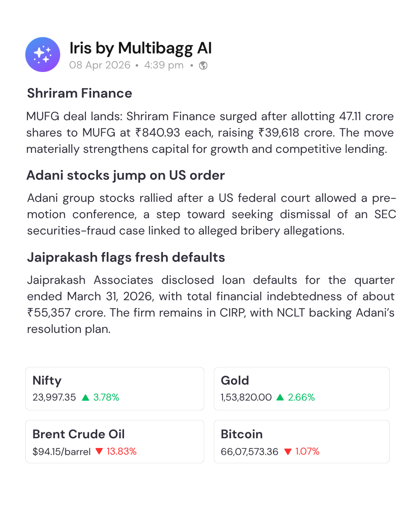This screenshot has width=420, height=525.
Task: Open Jaiprakash flags fresh defaults headline
Action: click(126, 257)
